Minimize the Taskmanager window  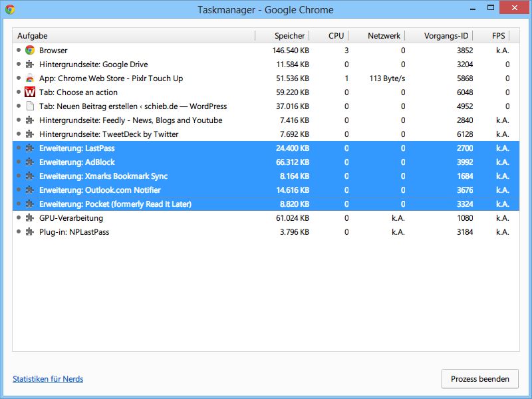pos(473,9)
